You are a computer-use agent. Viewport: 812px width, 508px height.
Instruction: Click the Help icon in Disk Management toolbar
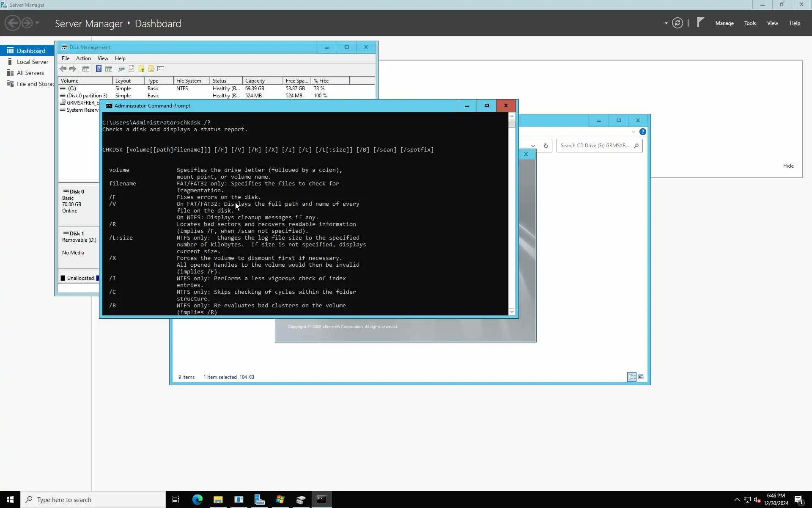pos(99,69)
